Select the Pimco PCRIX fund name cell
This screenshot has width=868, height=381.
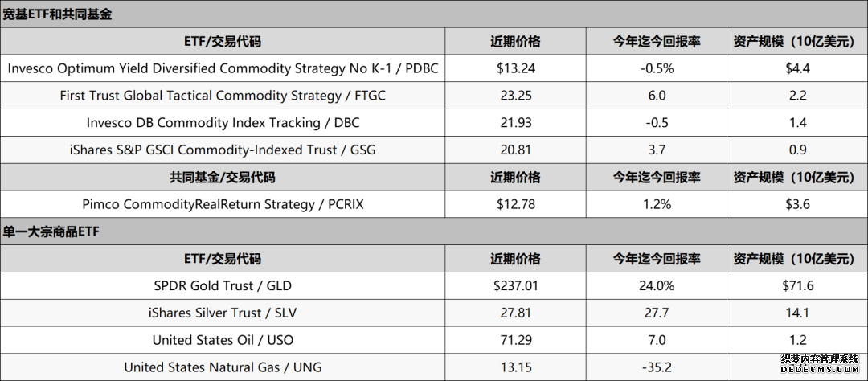tap(223, 204)
